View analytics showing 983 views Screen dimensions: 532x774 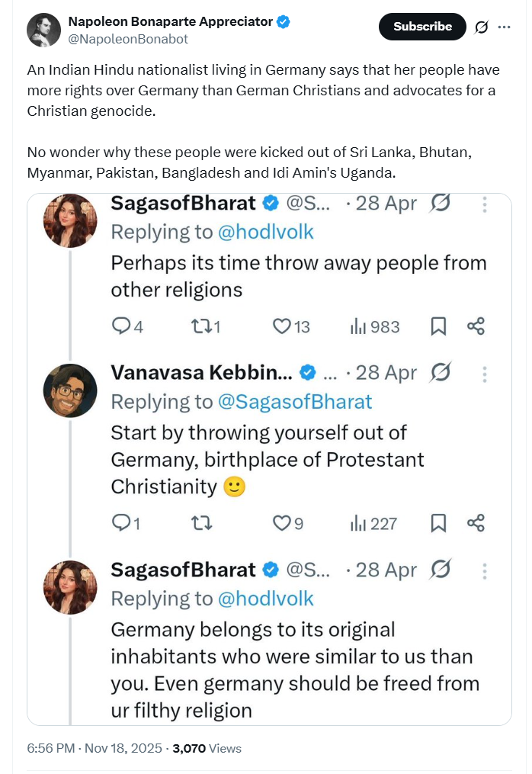point(375,326)
